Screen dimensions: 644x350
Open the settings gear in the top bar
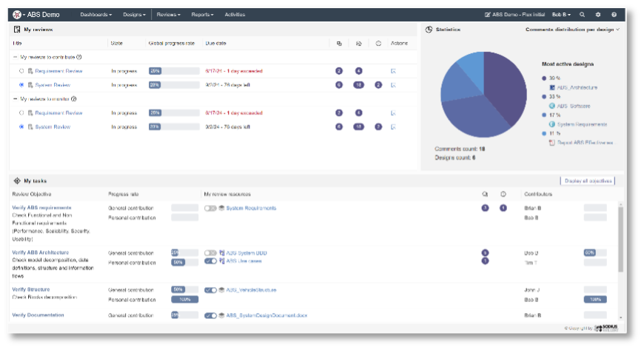(598, 14)
